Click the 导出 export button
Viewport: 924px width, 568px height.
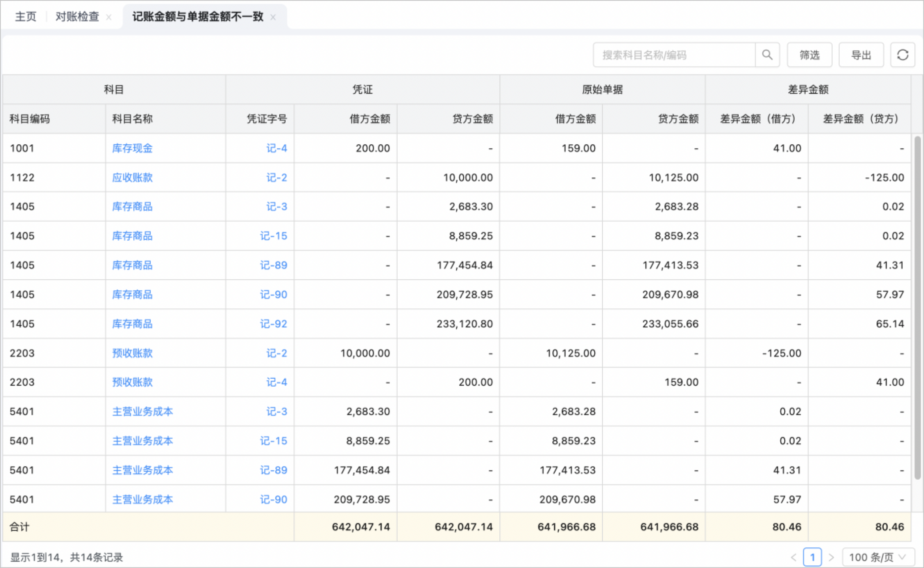[861, 55]
